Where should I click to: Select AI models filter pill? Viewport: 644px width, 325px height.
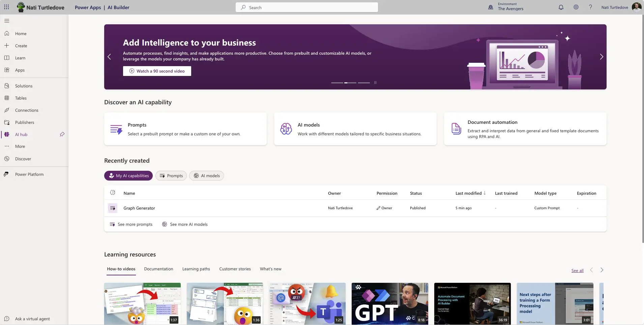[x=207, y=176]
